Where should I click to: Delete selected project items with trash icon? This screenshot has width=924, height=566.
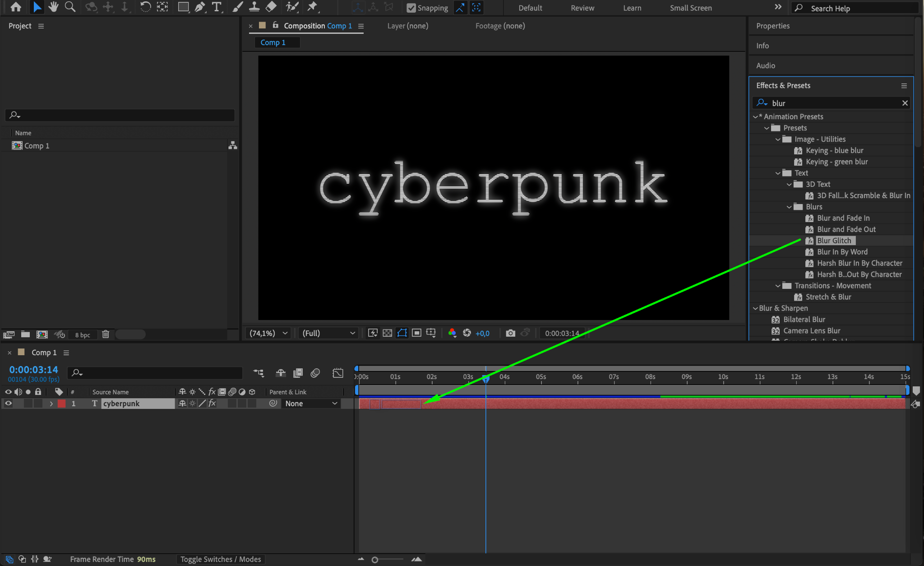(106, 334)
